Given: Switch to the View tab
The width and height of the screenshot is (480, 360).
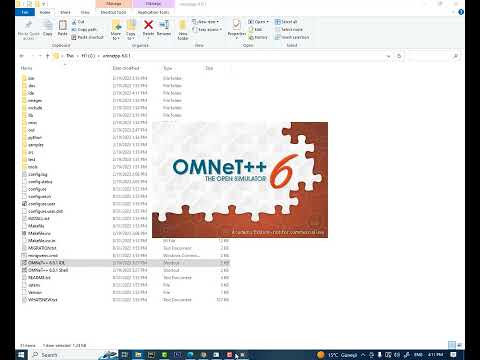Looking at the screenshot, I should [85, 12].
